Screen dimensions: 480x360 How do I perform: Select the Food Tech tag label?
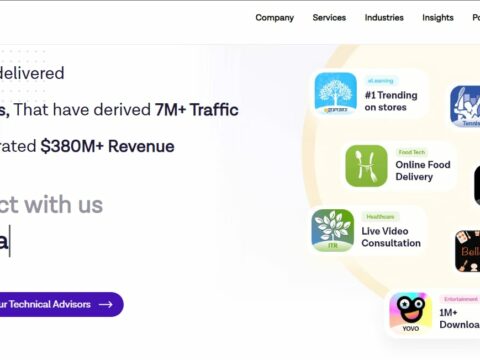point(412,152)
